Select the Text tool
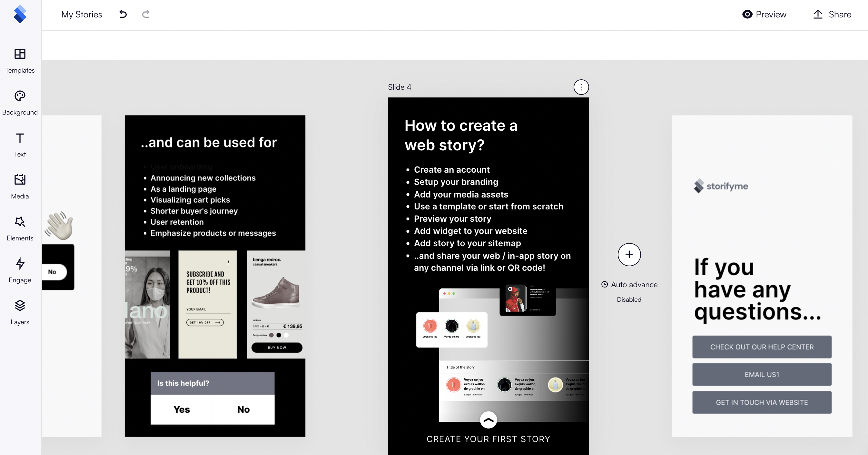 pyautogui.click(x=20, y=144)
